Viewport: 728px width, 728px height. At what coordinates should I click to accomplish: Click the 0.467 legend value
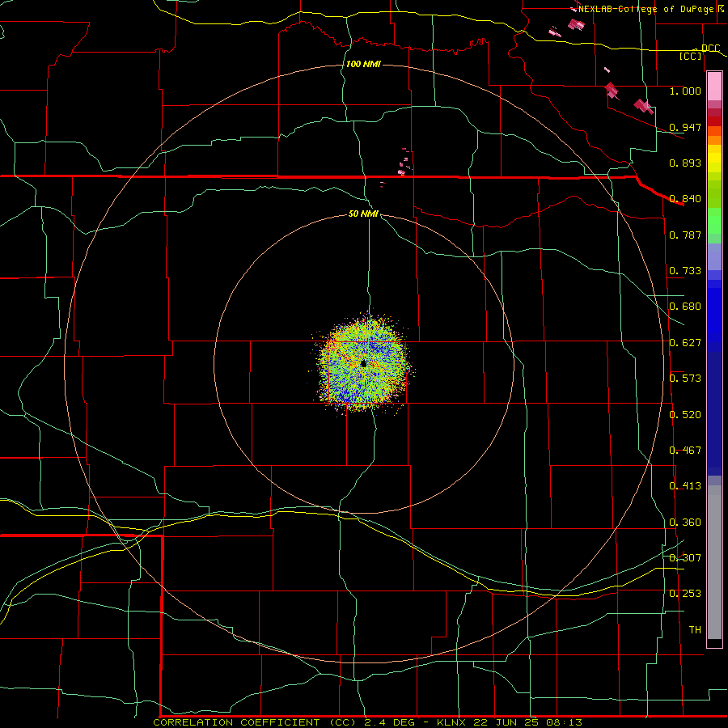685,451
